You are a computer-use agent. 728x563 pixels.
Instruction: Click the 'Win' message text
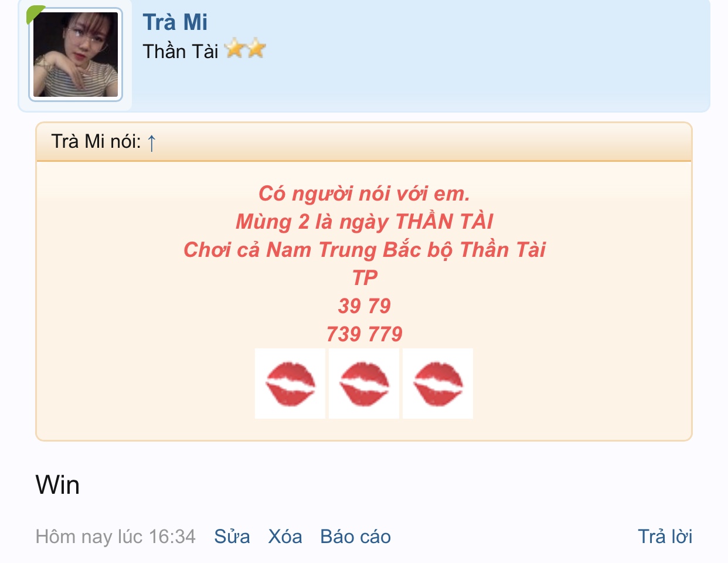tap(57, 485)
